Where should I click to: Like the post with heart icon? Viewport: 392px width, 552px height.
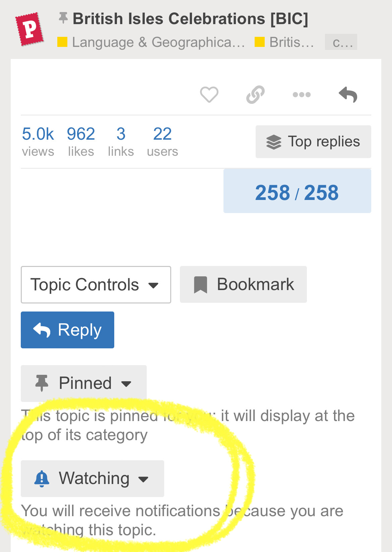(209, 94)
